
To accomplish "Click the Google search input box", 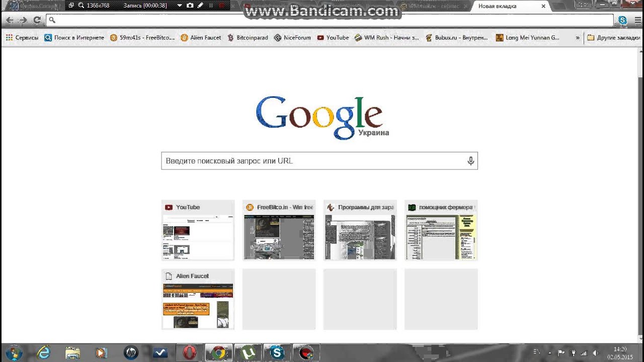I will click(x=319, y=161).
